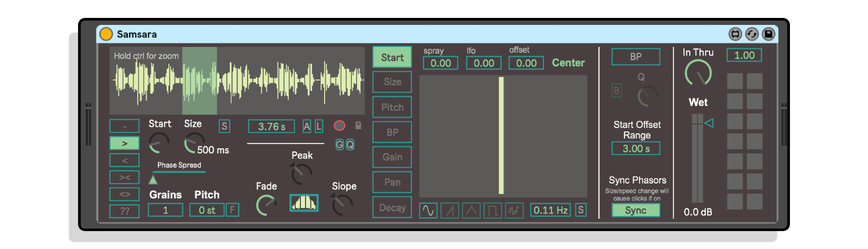The height and width of the screenshot is (249, 868).
Task: Choose the triangle LFO waveform
Action: tap(471, 210)
